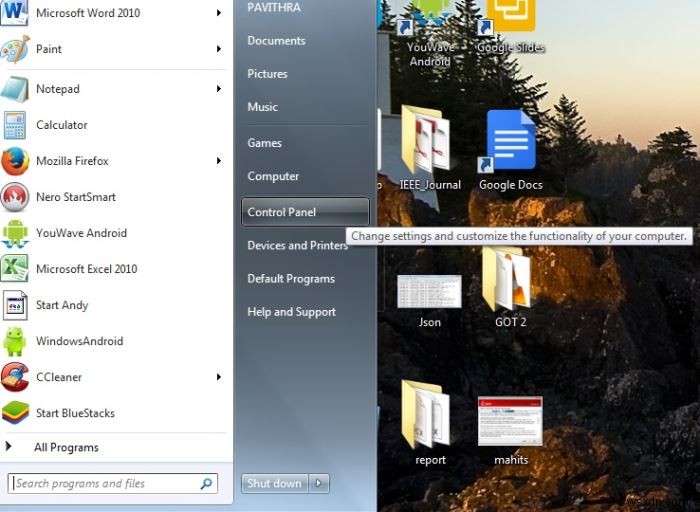
Task: Launch Mozilla Firefox icon
Action: pyautogui.click(x=15, y=161)
